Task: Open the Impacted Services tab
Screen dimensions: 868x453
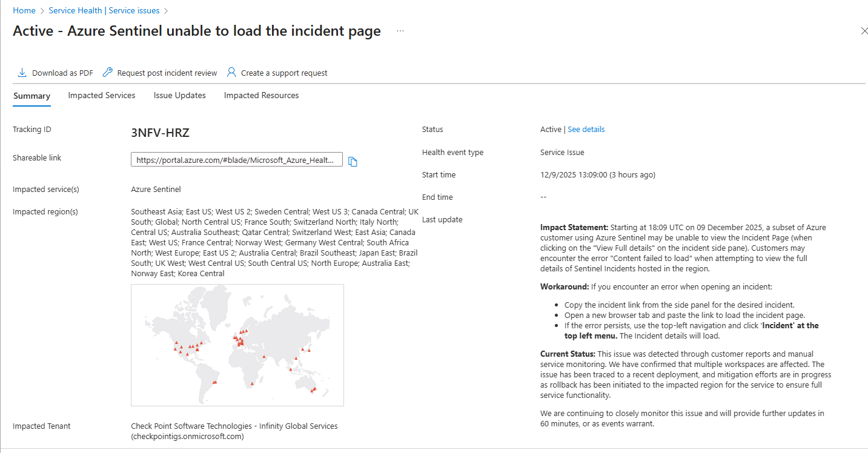Action: click(x=102, y=96)
